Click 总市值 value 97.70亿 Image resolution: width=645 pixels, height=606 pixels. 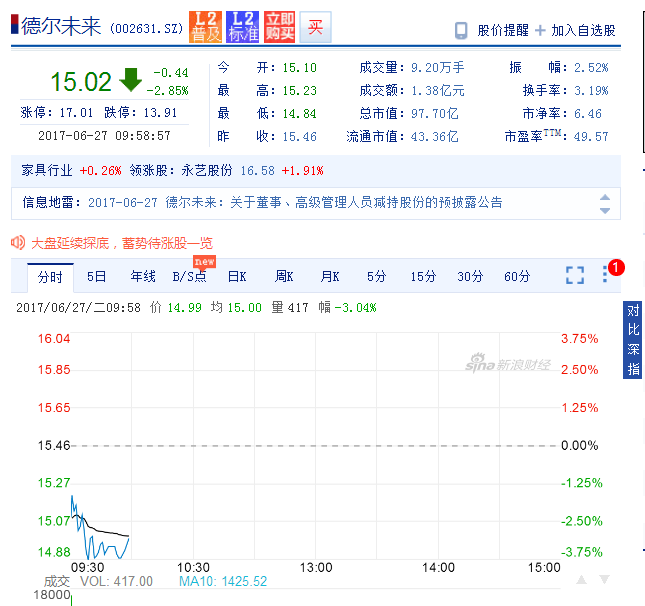[x=434, y=114]
